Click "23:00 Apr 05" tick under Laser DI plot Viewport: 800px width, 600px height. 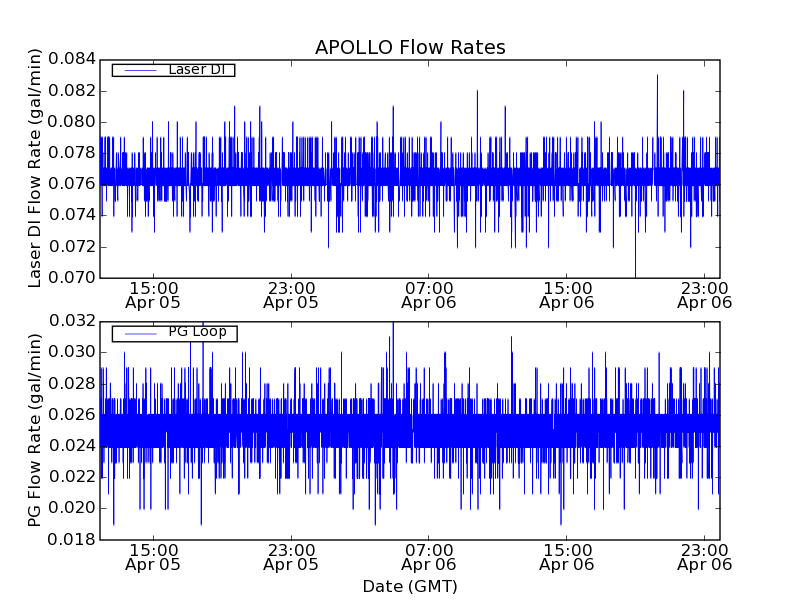coord(291,295)
